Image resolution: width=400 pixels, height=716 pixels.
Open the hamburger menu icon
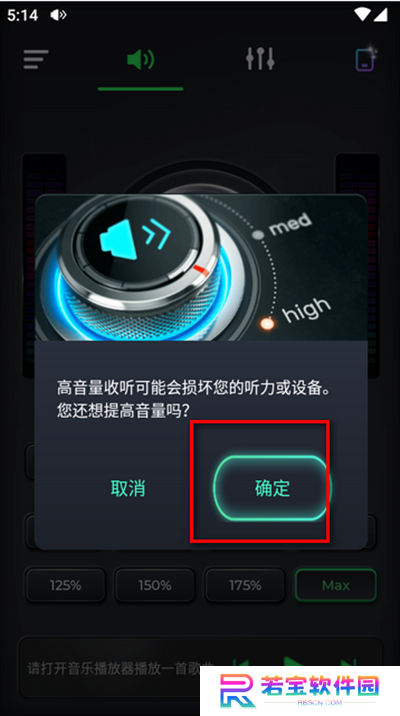(36, 59)
